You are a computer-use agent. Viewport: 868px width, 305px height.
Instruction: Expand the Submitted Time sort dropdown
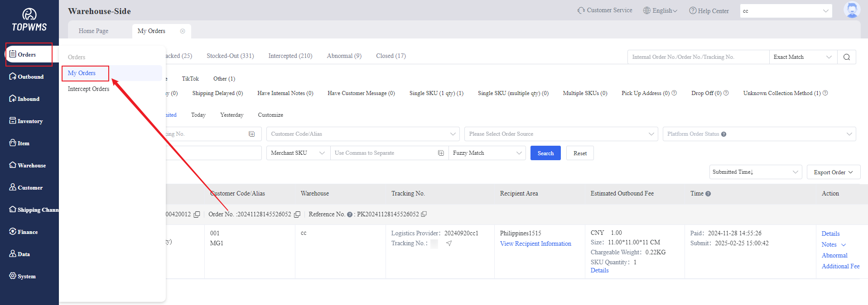(x=755, y=172)
